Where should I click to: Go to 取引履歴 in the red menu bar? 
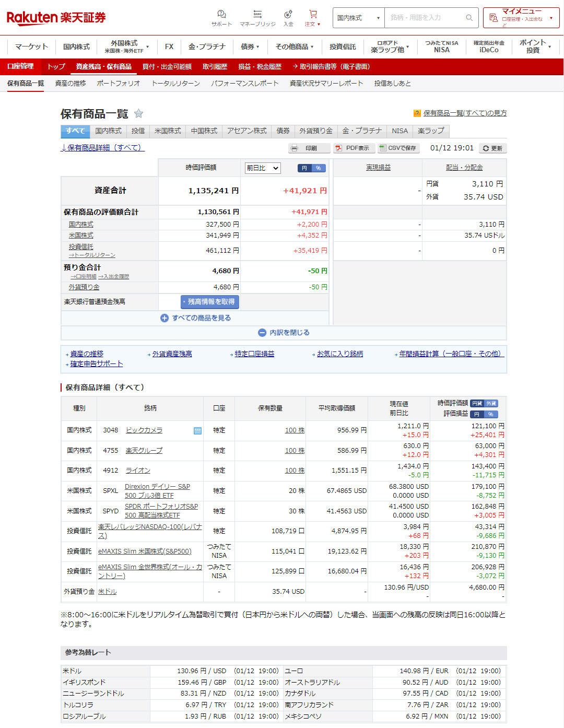215,67
